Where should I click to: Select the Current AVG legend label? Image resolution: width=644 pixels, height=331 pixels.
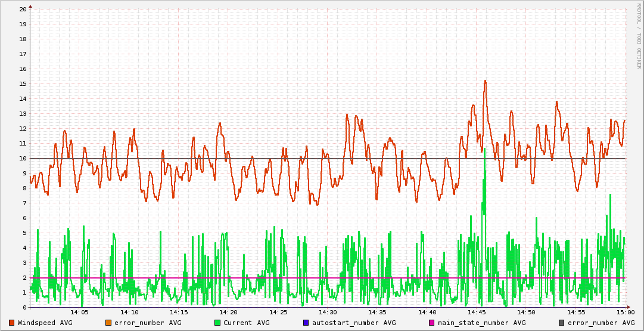coord(246,323)
